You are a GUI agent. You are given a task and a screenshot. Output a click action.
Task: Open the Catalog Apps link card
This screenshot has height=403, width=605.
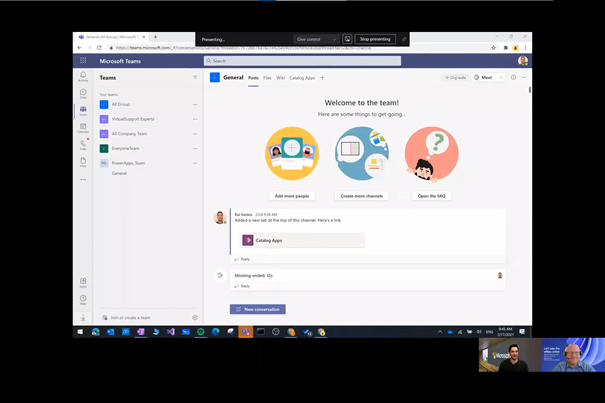click(302, 240)
